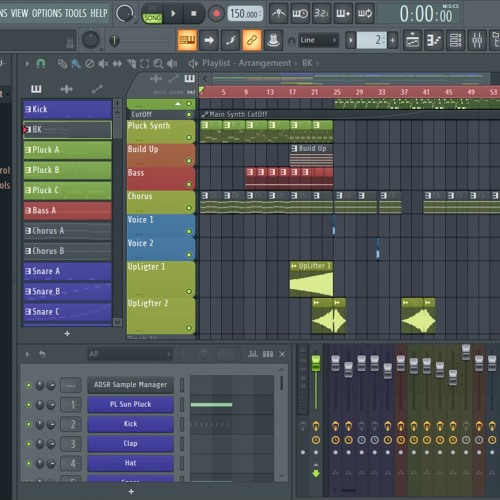Open the Mixer view icon
This screenshot has width=500, height=500.
point(477,40)
